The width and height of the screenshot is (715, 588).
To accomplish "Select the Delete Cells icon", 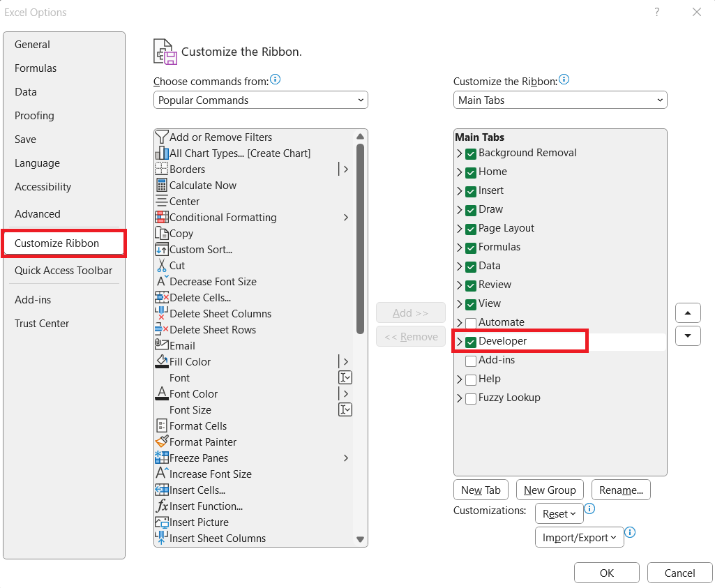I will [161, 297].
